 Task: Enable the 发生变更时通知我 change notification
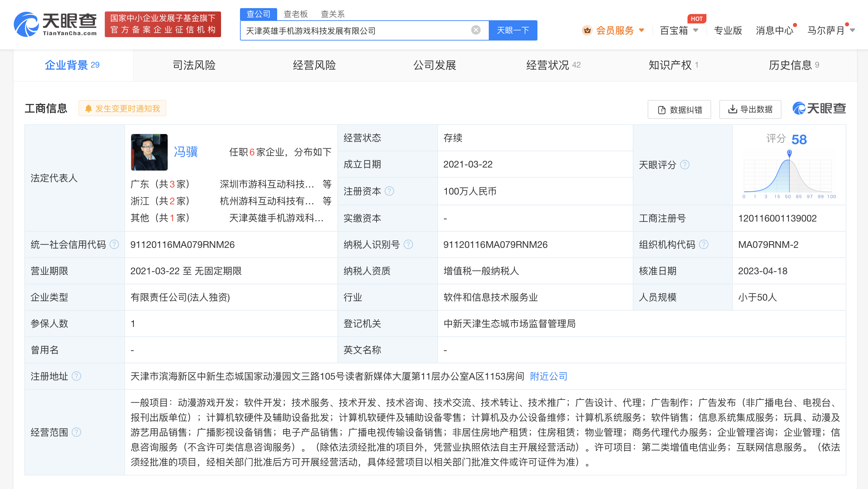(122, 108)
